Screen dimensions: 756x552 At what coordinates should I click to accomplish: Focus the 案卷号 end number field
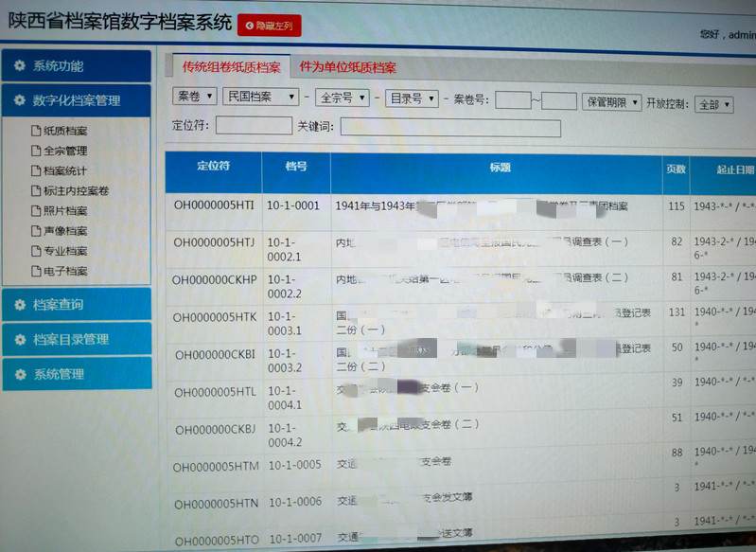(x=559, y=101)
